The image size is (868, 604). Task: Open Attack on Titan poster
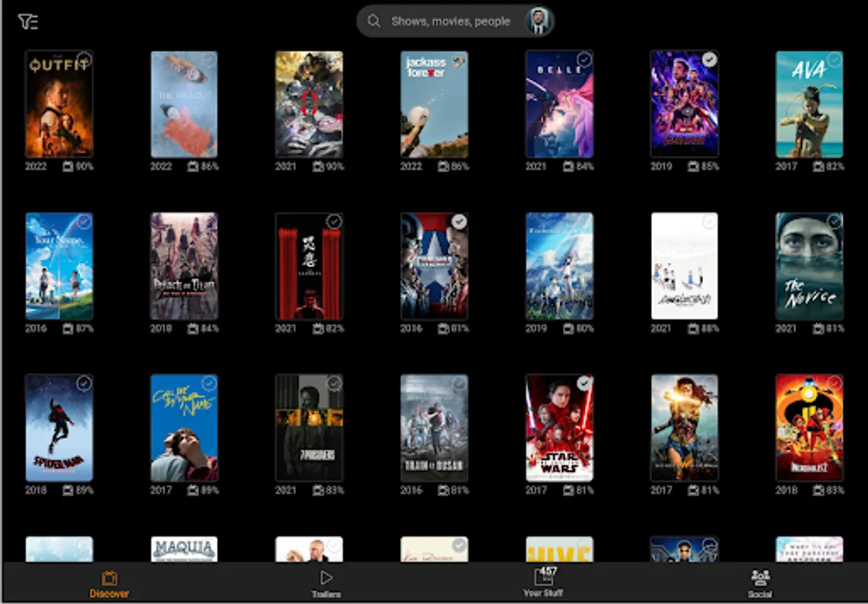(x=184, y=266)
